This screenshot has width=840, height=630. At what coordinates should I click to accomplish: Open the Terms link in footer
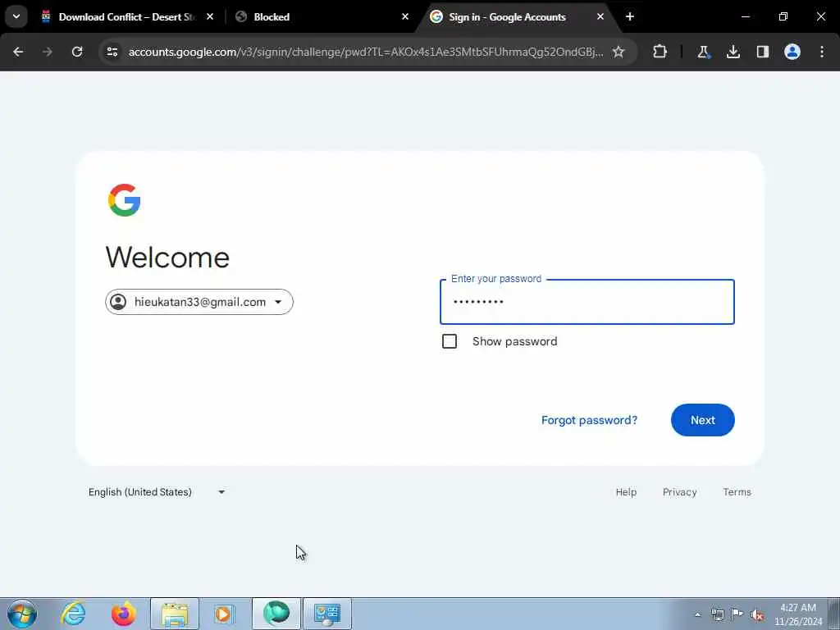click(737, 492)
